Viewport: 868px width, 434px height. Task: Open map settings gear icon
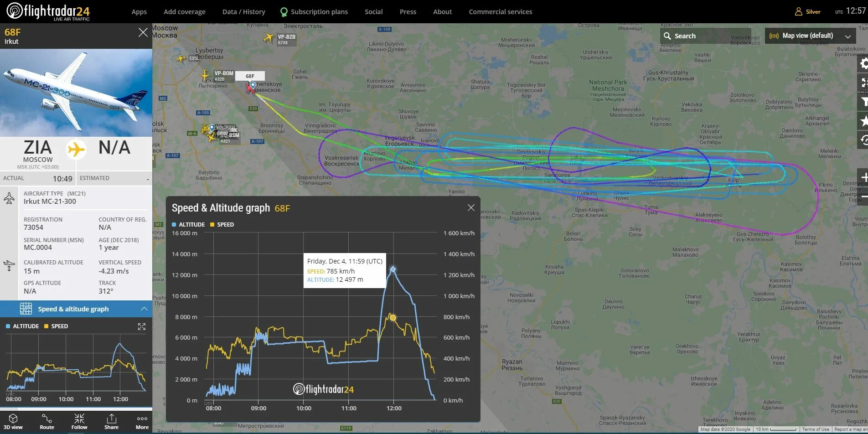pyautogui.click(x=863, y=63)
